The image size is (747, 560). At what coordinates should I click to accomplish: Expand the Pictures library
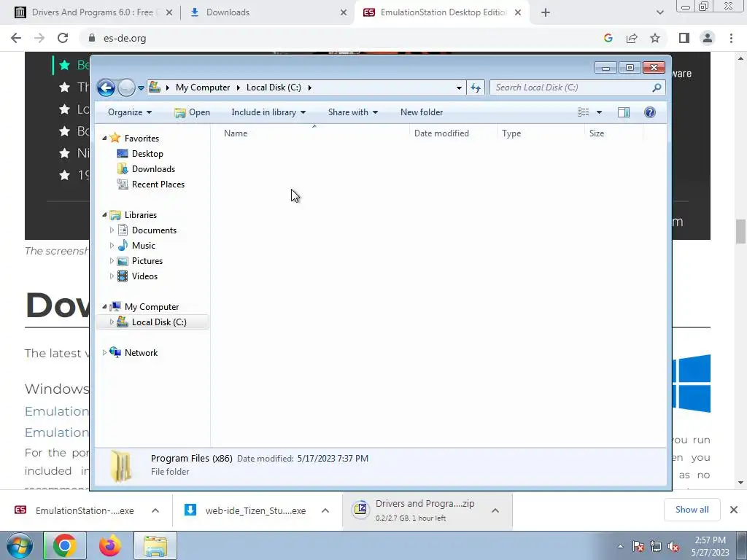[112, 261]
